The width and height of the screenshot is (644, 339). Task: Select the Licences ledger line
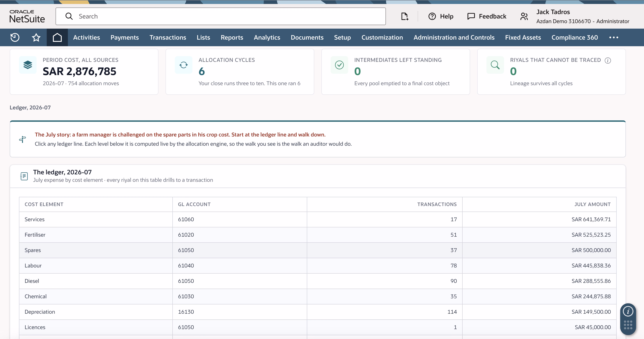(x=318, y=328)
